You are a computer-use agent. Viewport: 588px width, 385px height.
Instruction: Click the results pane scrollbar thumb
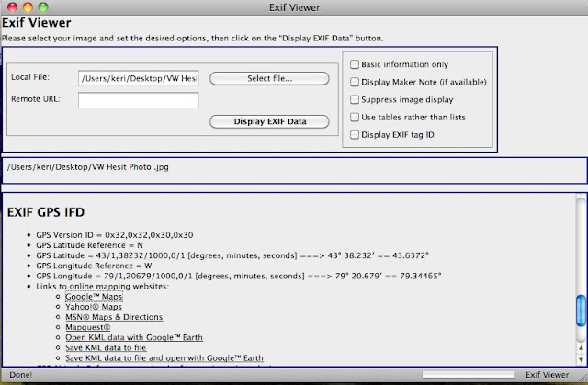[x=581, y=311]
